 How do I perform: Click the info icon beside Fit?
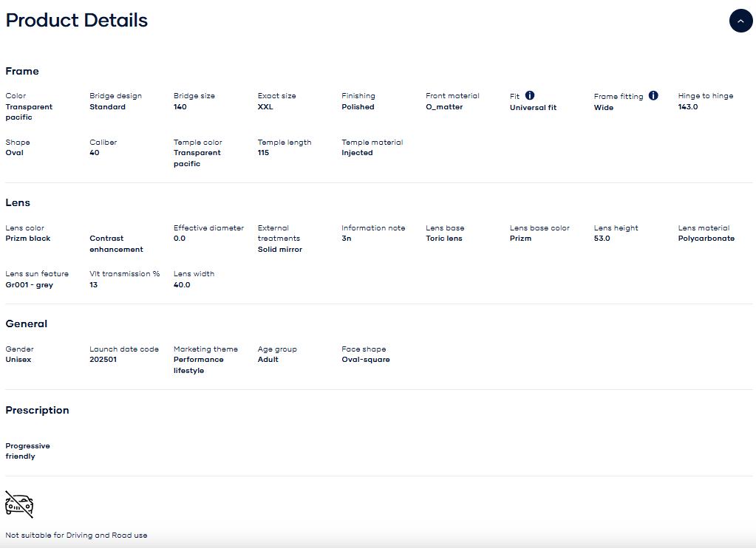click(530, 95)
